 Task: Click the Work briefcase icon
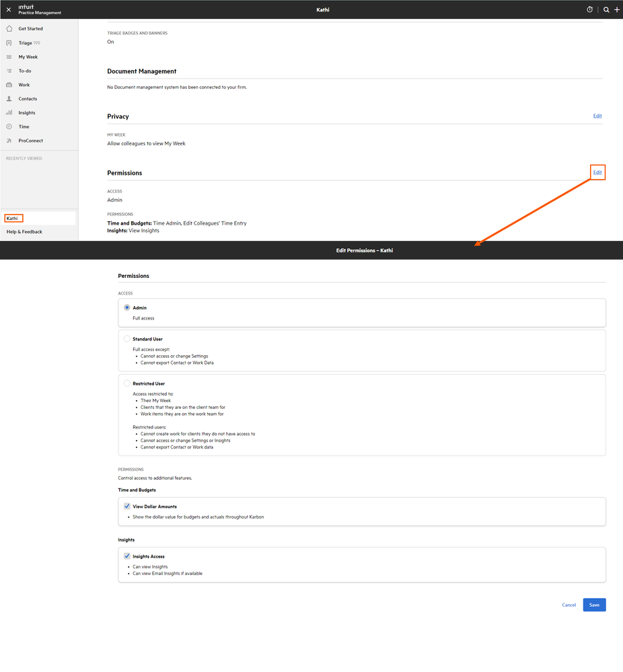click(x=9, y=85)
